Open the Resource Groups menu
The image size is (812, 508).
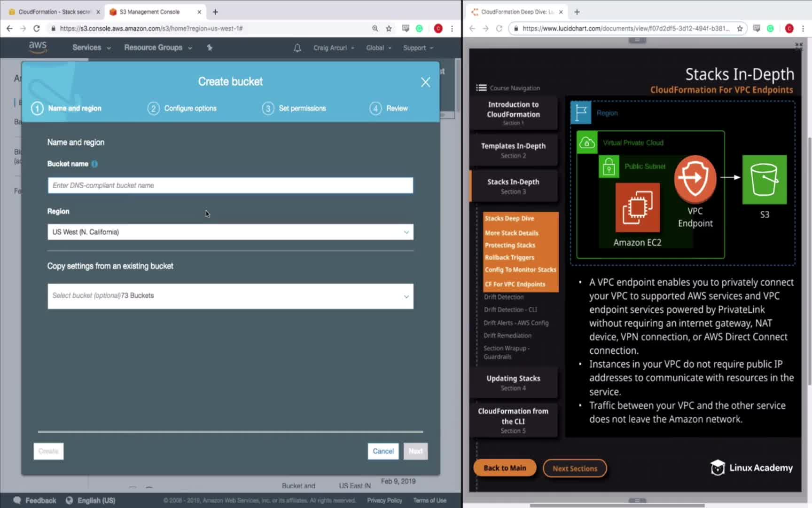[158, 48]
